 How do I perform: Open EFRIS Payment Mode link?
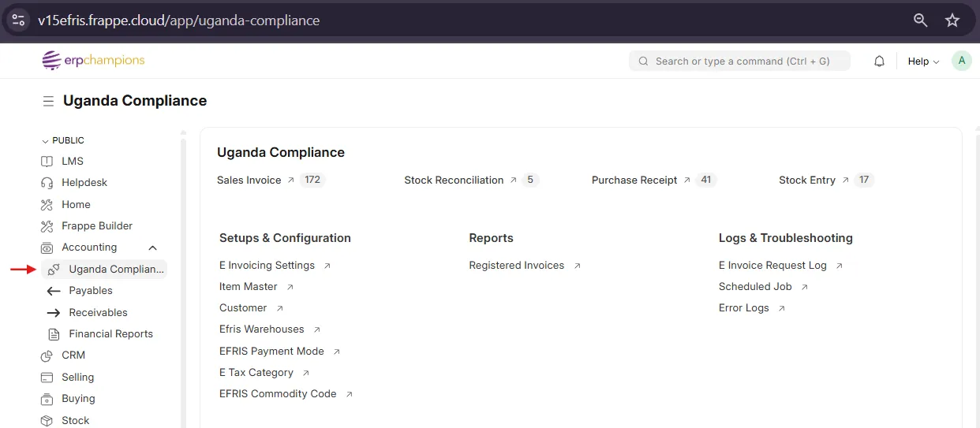271,352
